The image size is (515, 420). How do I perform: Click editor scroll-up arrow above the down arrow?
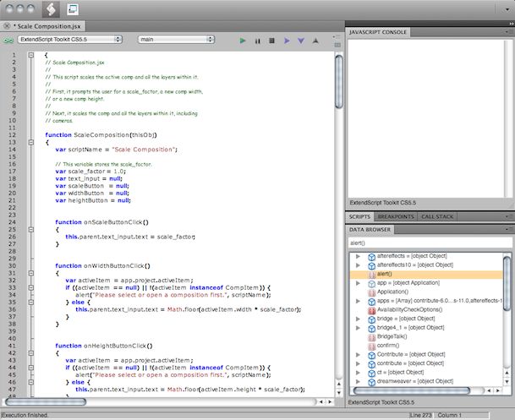(x=339, y=384)
